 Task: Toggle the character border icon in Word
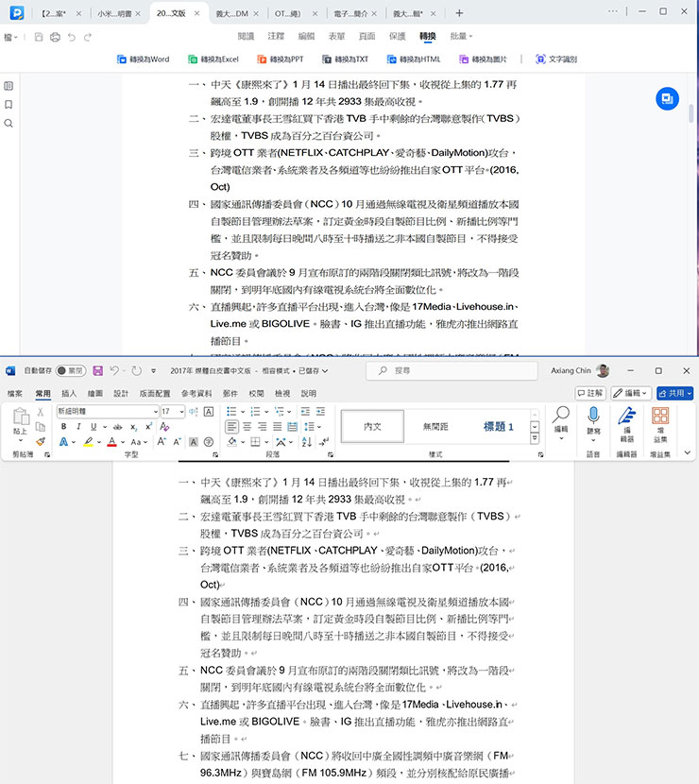[x=209, y=412]
